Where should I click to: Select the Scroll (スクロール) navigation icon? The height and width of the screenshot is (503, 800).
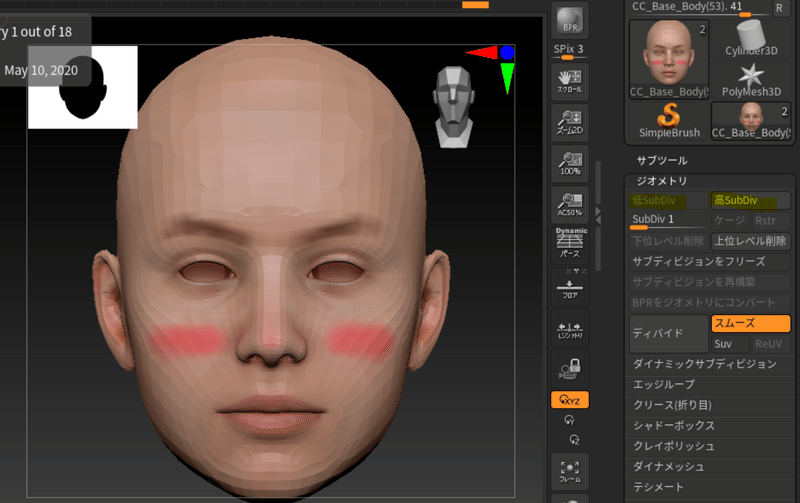click(570, 80)
